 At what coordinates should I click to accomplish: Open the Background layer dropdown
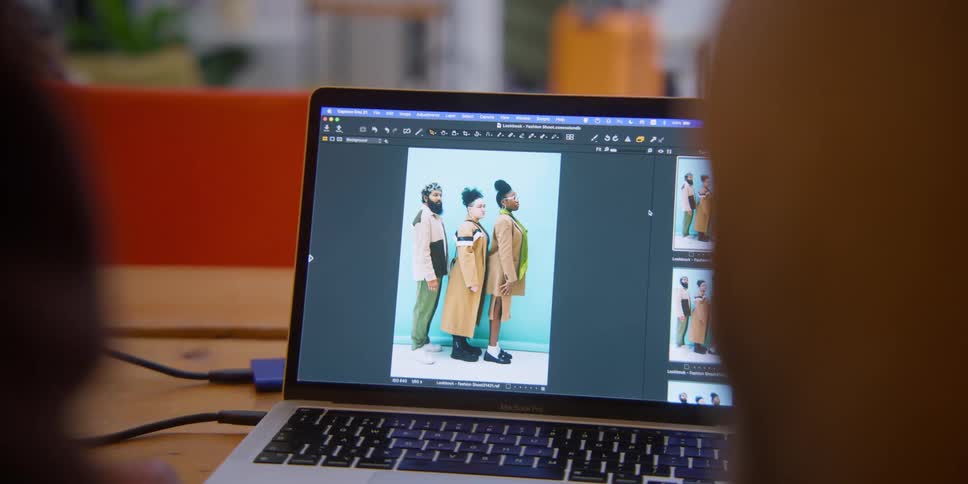(362, 140)
